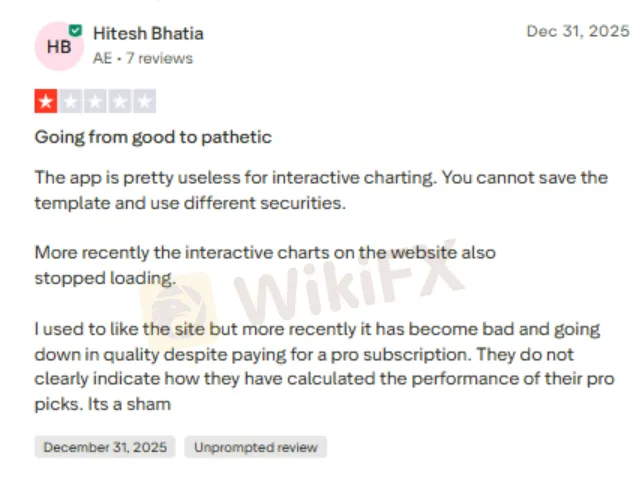Click the second grey rating star
Screen dimensions: 639x482
[x=71, y=101]
